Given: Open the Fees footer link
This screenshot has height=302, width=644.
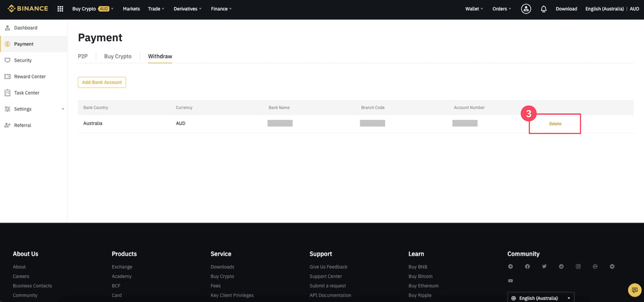Looking at the screenshot, I should pyautogui.click(x=216, y=286).
